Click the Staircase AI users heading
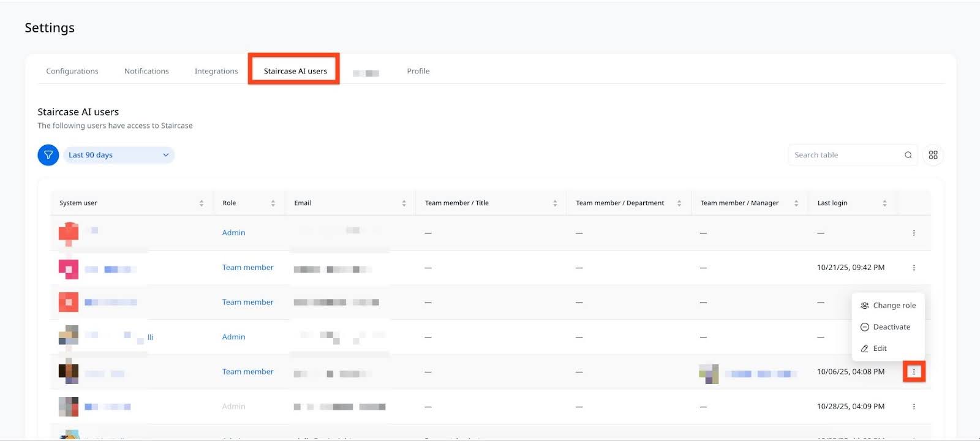Screen dimensions: 980x441 click(x=78, y=112)
